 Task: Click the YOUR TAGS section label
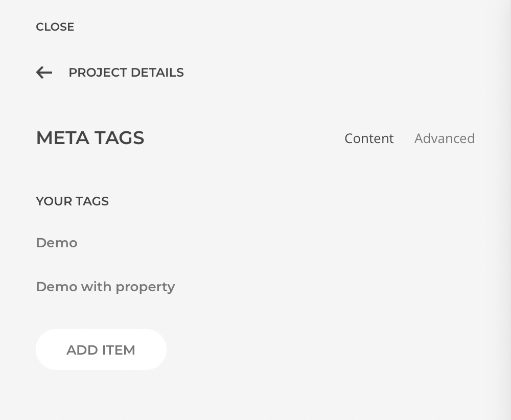pyautogui.click(x=72, y=201)
